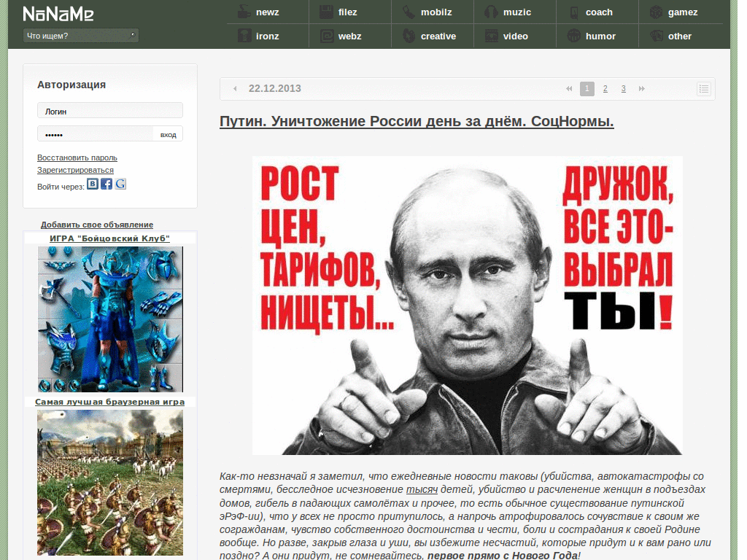Go to page 2 of posts

click(605, 88)
